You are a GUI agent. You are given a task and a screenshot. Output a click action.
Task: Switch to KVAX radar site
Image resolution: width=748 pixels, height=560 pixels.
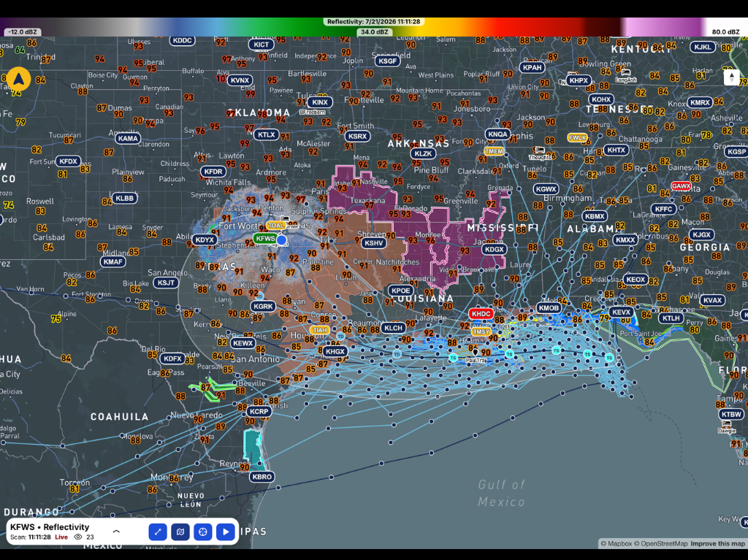coord(712,300)
